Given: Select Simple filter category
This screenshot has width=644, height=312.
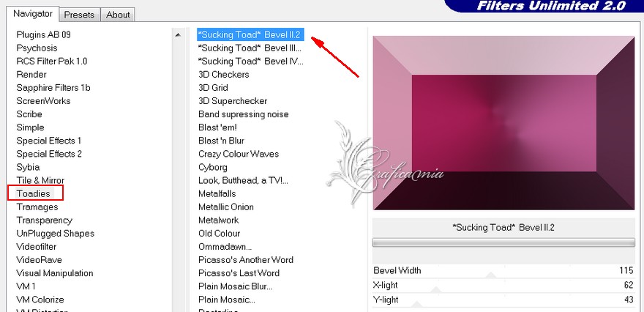Looking at the screenshot, I should point(31,127).
